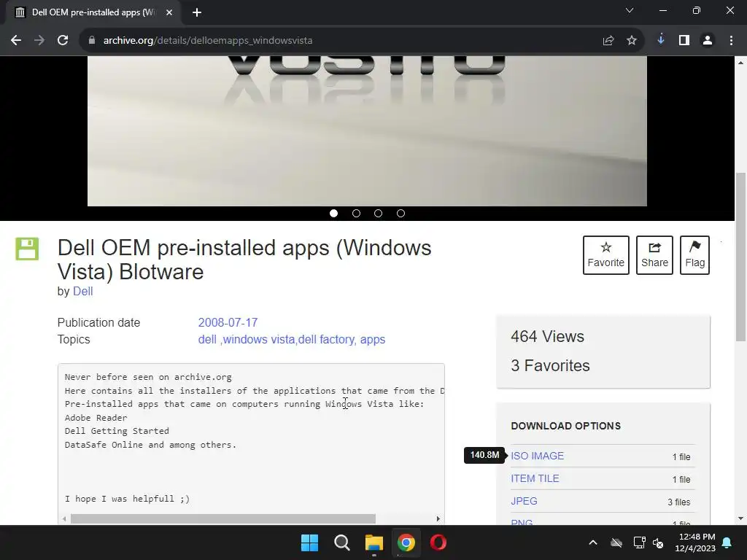
Task: Open the Windows Start menu
Action: tap(309, 542)
